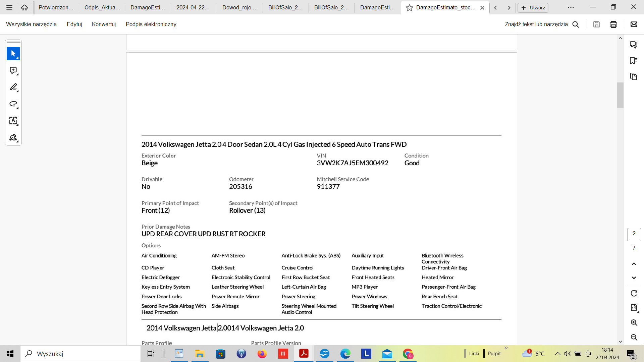Open Google Chrome from taskbar
This screenshot has width=644, height=362.
tap(408, 354)
